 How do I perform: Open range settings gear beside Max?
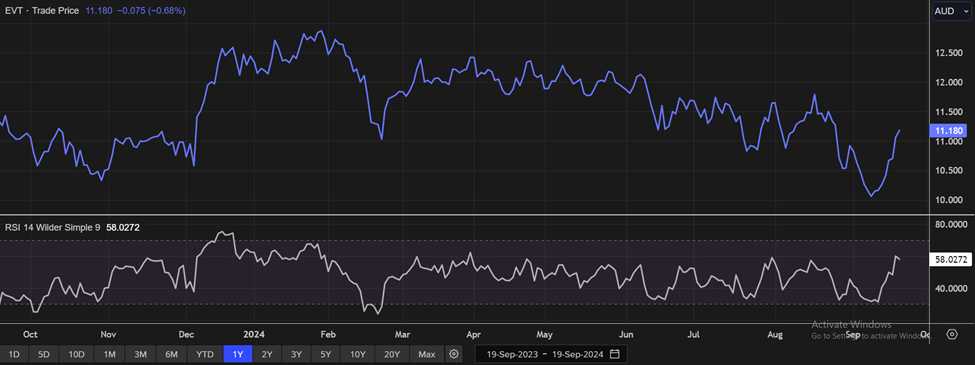click(455, 354)
